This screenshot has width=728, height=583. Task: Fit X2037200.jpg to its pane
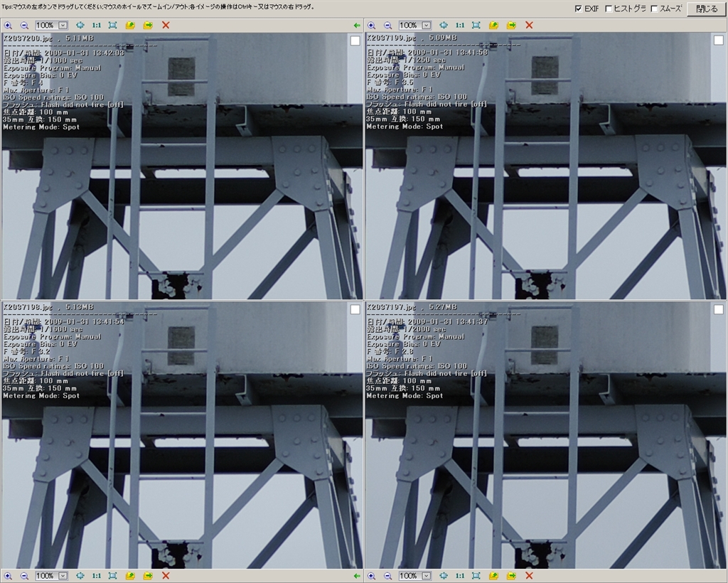pos(113,25)
